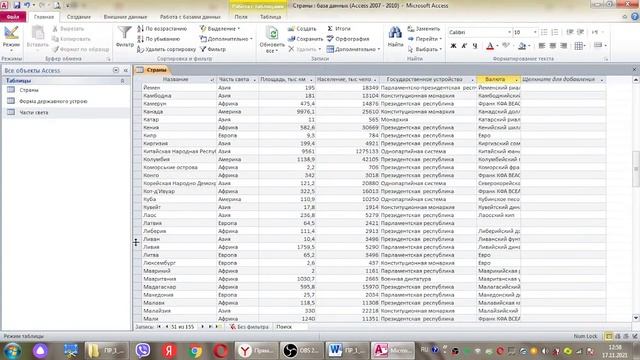Open the Calibri font name dropdown
640x360 pixels.
point(509,32)
